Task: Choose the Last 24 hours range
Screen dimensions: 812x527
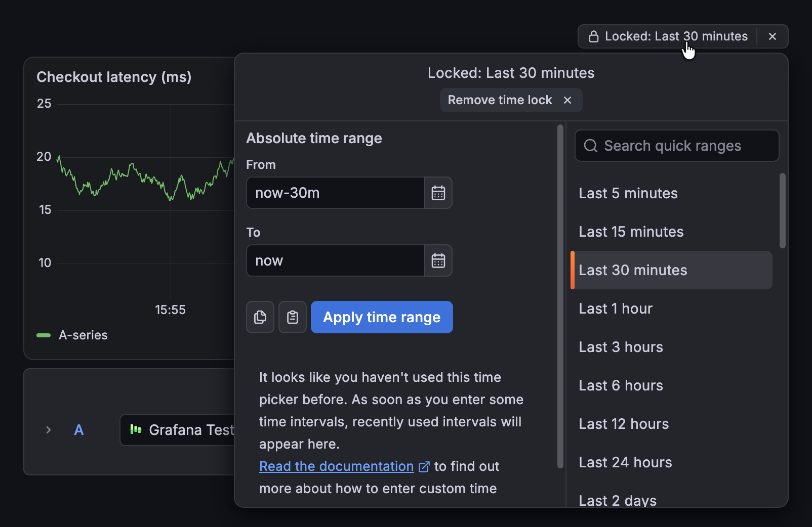Action: click(671, 462)
